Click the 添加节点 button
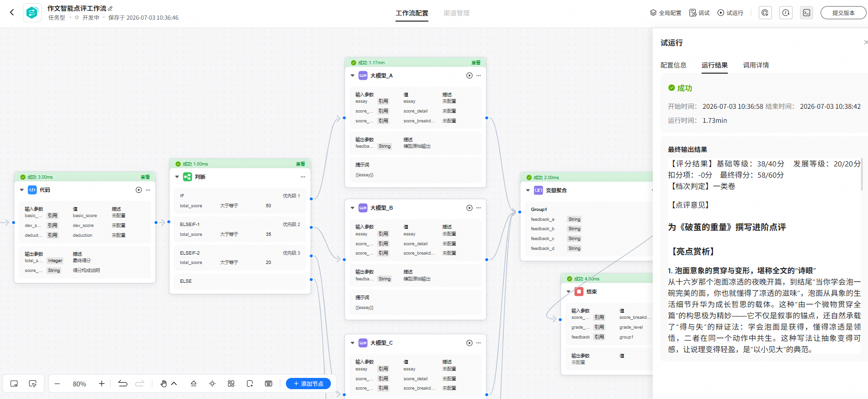The height and width of the screenshot is (399, 868). click(308, 384)
